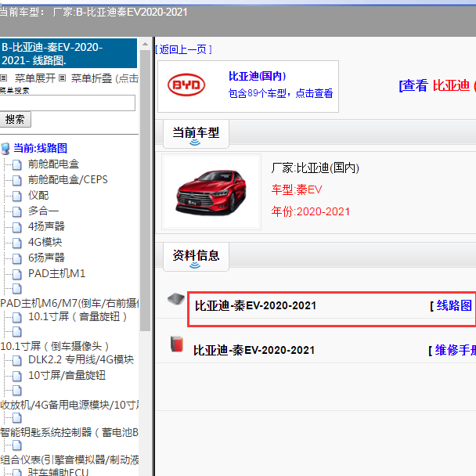Image resolution: width=476 pixels, height=476 pixels.
Task: Click the BYD logo icon
Action: pos(186,85)
